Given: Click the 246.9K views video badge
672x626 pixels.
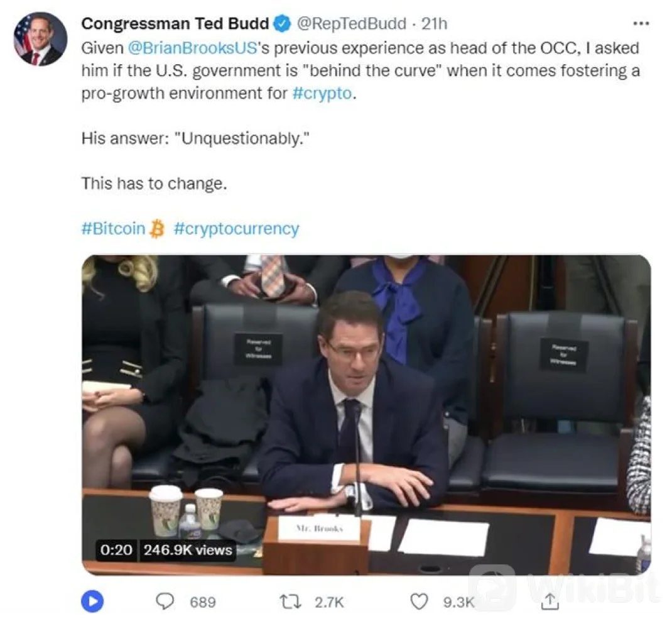Looking at the screenshot, I should tap(188, 550).
